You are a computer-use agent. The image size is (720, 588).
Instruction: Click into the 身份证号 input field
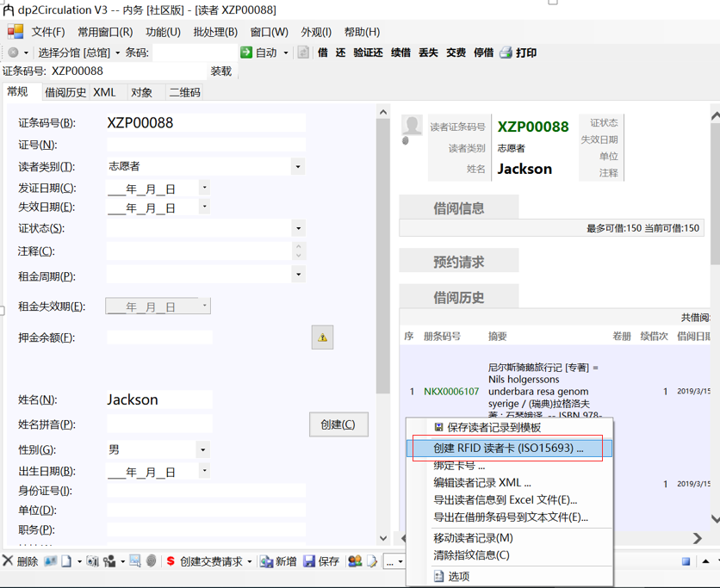point(206,491)
